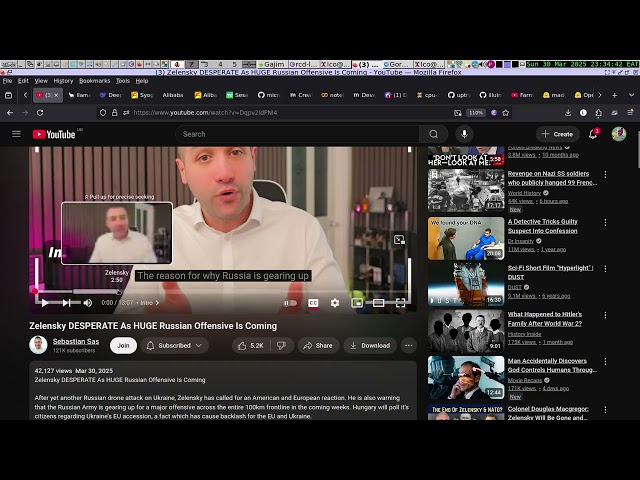This screenshot has width=640, height=480.
Task: Open the account avatar menu
Action: (x=619, y=134)
